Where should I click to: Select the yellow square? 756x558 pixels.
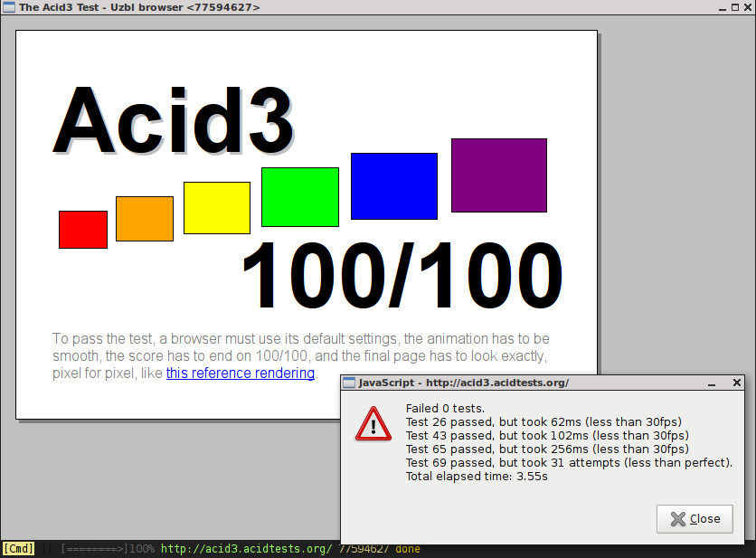coord(217,208)
